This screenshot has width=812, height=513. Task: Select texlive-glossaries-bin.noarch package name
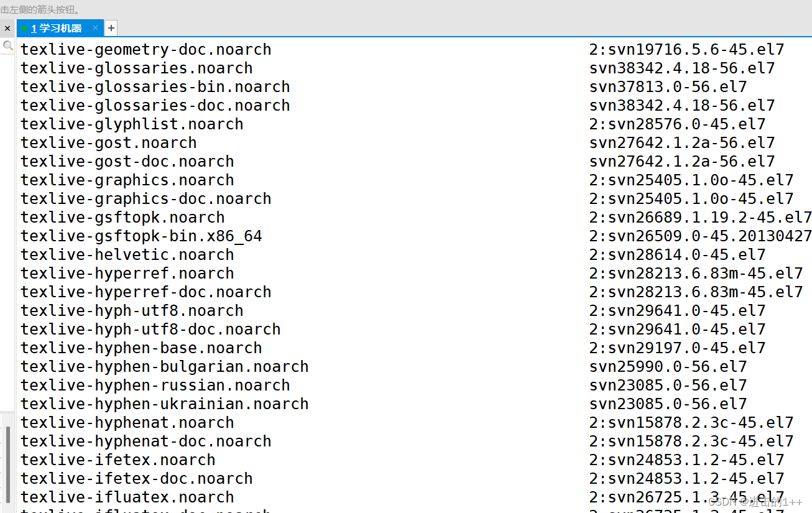click(155, 87)
